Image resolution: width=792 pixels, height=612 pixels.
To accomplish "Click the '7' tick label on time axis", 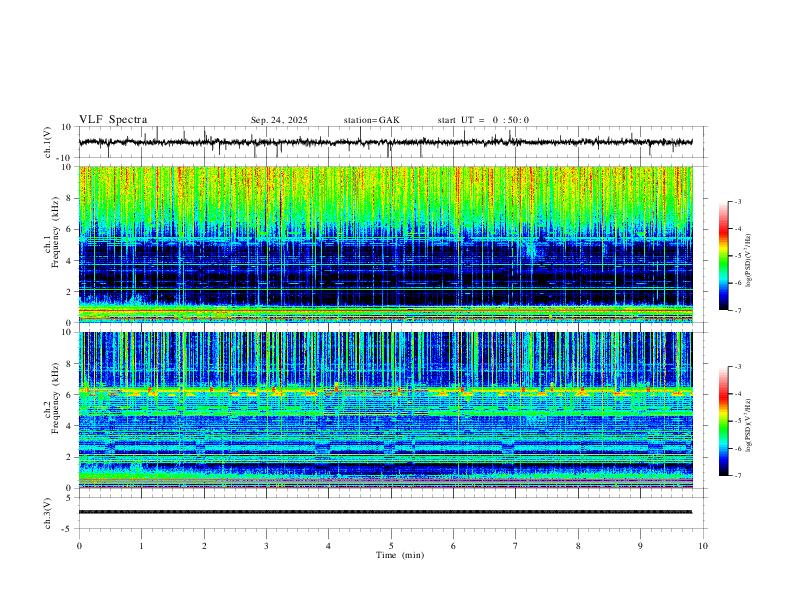I will (516, 546).
